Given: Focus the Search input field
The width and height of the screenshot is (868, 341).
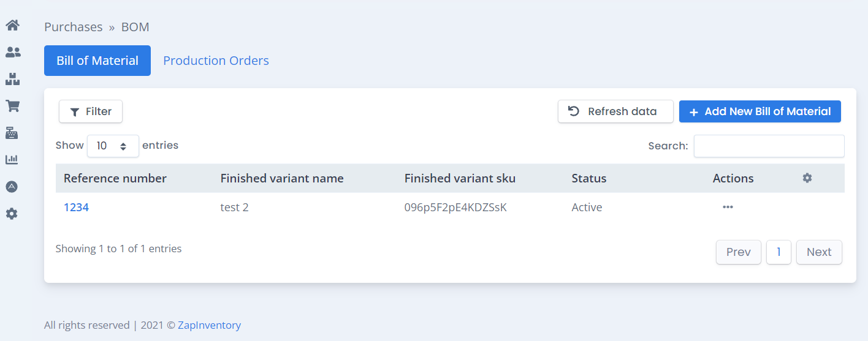Looking at the screenshot, I should (769, 146).
